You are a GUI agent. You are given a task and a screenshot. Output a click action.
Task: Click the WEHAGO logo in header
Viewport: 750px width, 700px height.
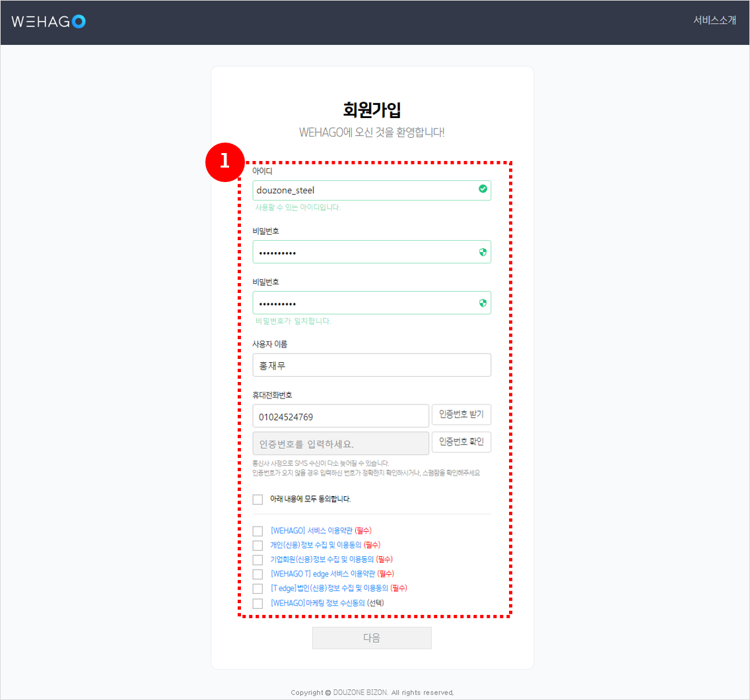click(49, 22)
